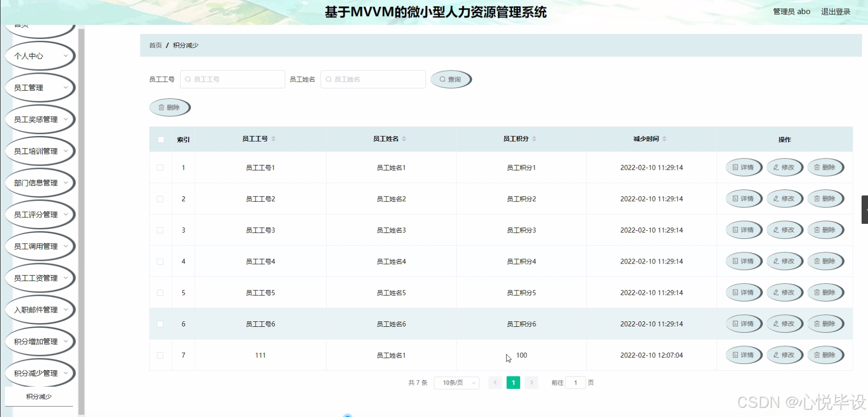Click the 修改 pencil icon for 员工姓名6 row
Image resolution: width=868 pixels, height=417 pixels.
pyautogui.click(x=776, y=323)
